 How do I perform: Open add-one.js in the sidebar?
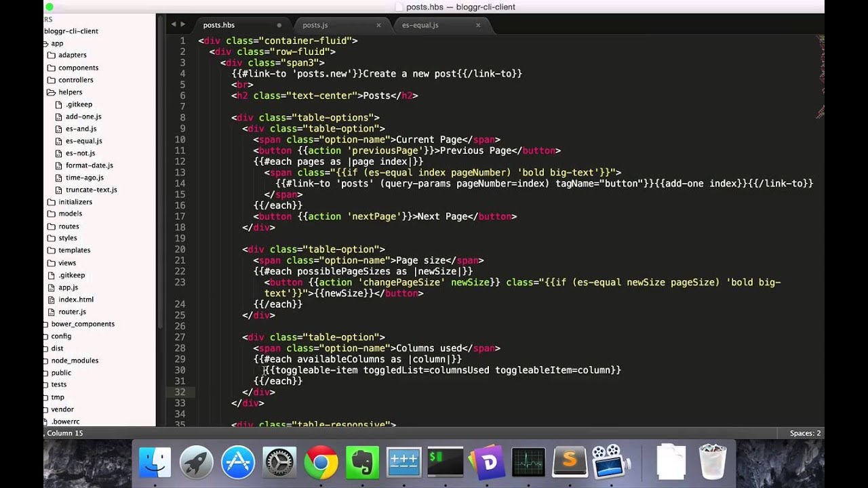pos(83,117)
